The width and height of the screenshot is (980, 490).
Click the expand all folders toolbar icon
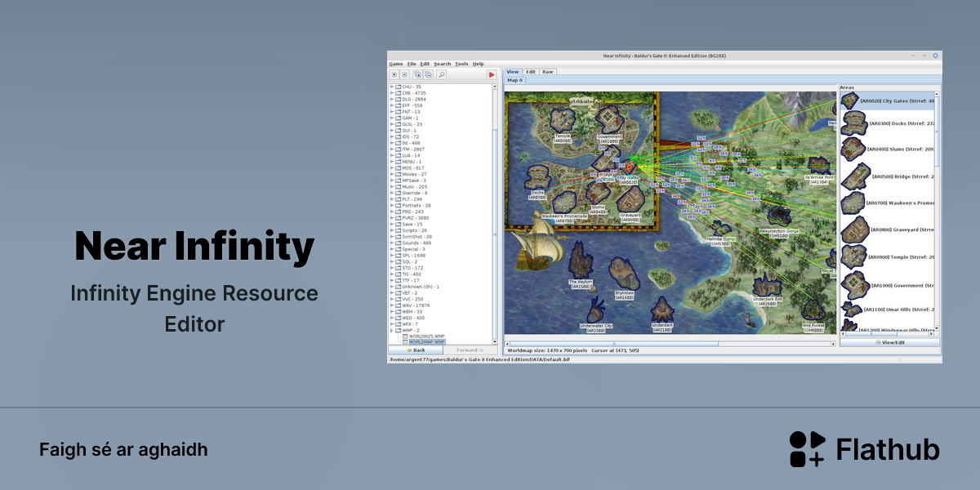(417, 74)
